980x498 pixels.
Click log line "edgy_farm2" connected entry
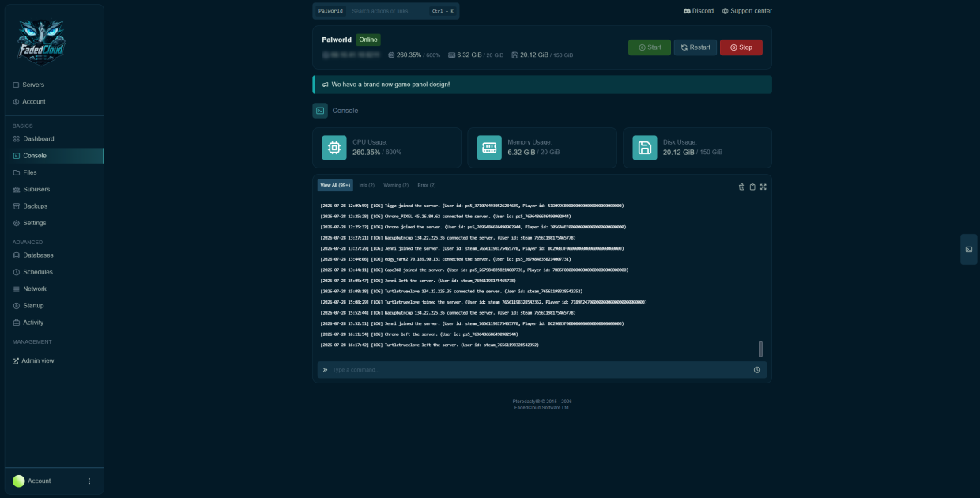[446, 259]
